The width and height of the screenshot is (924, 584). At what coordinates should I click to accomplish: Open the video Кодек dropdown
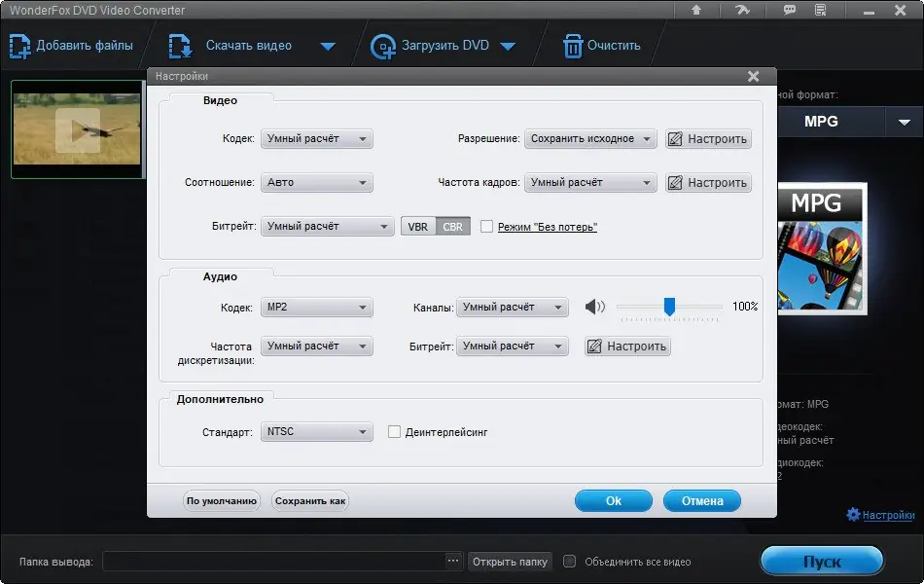[316, 138]
